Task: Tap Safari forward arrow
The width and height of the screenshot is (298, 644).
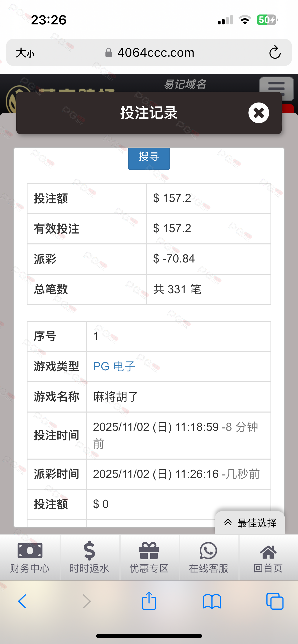Action: click(x=87, y=601)
